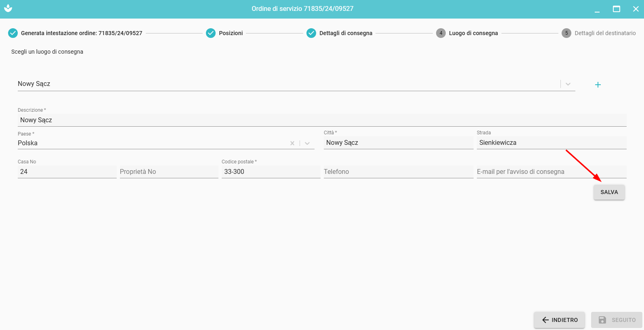Open the Nowy Sącz delivery place selector
The height and width of the screenshot is (330, 644).
pyautogui.click(x=283, y=84)
